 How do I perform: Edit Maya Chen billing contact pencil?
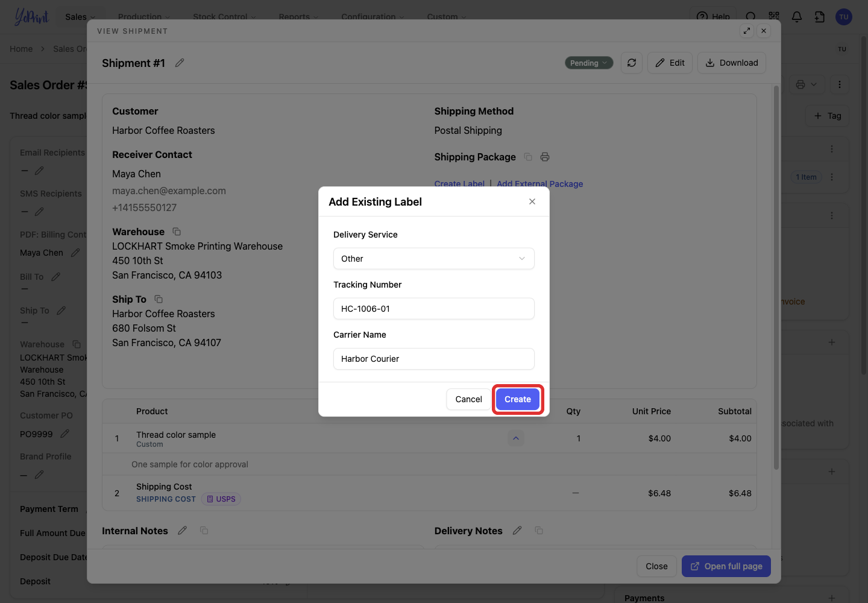75,253
